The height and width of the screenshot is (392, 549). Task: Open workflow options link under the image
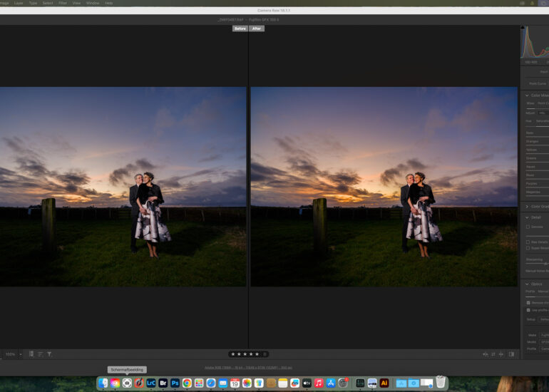(x=248, y=368)
